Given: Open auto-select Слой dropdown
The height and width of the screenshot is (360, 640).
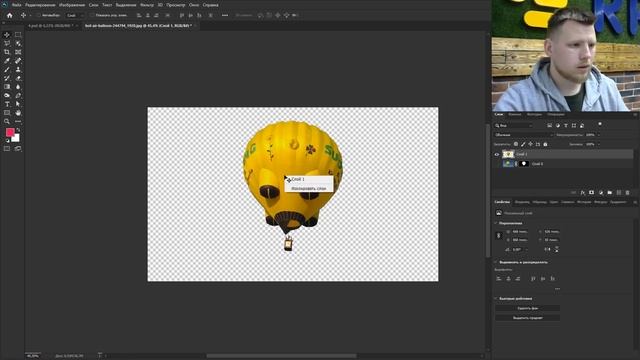Looking at the screenshot, I should click(x=75, y=15).
